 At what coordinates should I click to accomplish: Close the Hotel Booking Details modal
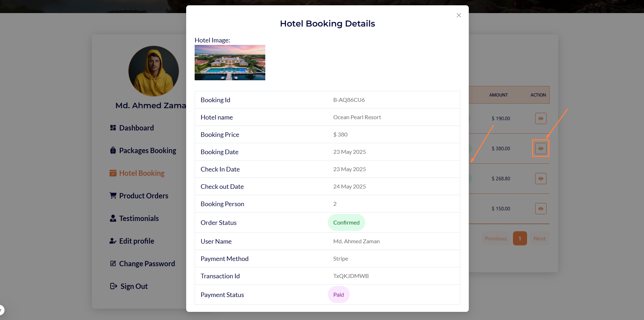click(x=459, y=15)
